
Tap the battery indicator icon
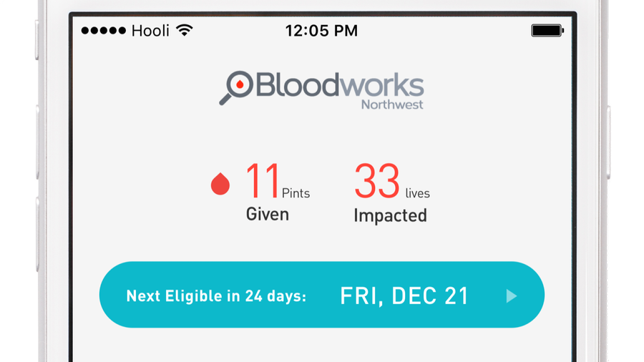[x=547, y=31]
